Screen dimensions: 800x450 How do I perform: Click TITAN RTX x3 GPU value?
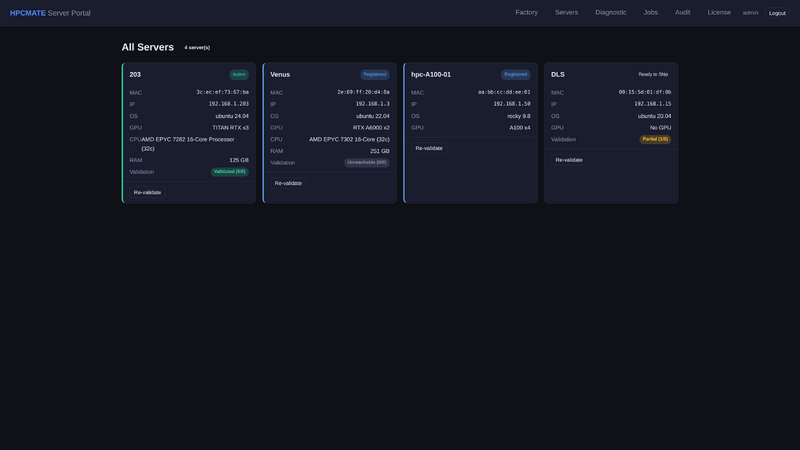click(x=231, y=128)
